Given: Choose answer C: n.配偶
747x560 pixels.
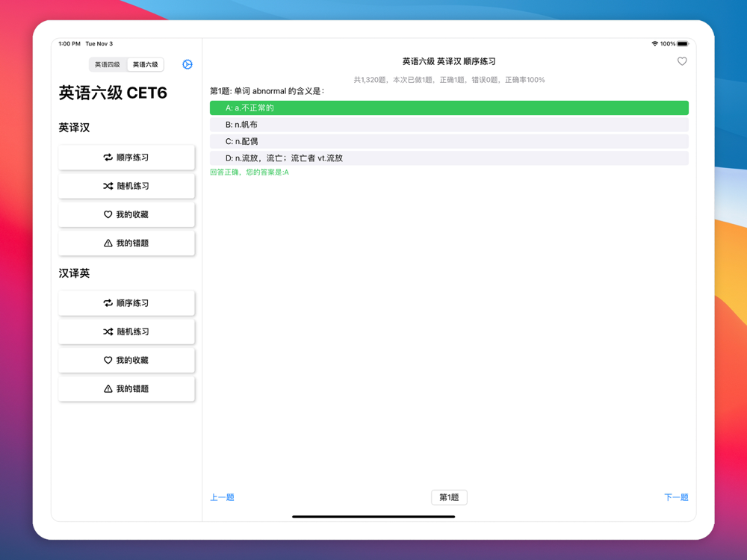Looking at the screenshot, I should tap(449, 141).
